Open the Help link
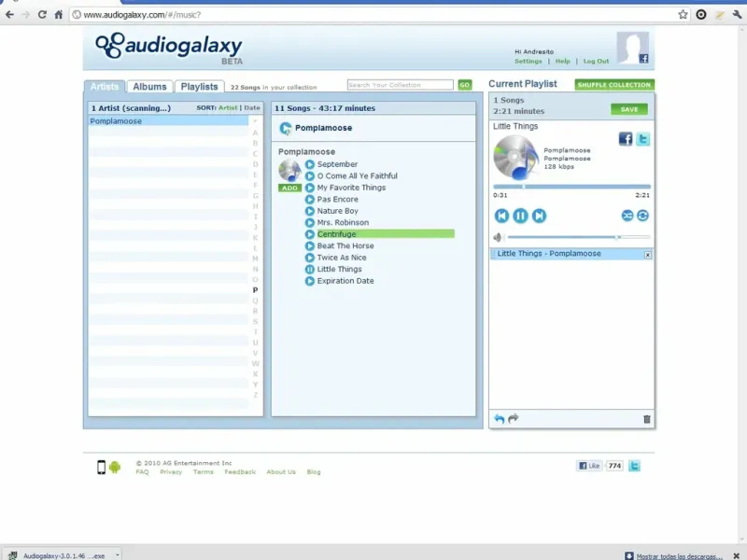Image resolution: width=747 pixels, height=560 pixels. [562, 62]
